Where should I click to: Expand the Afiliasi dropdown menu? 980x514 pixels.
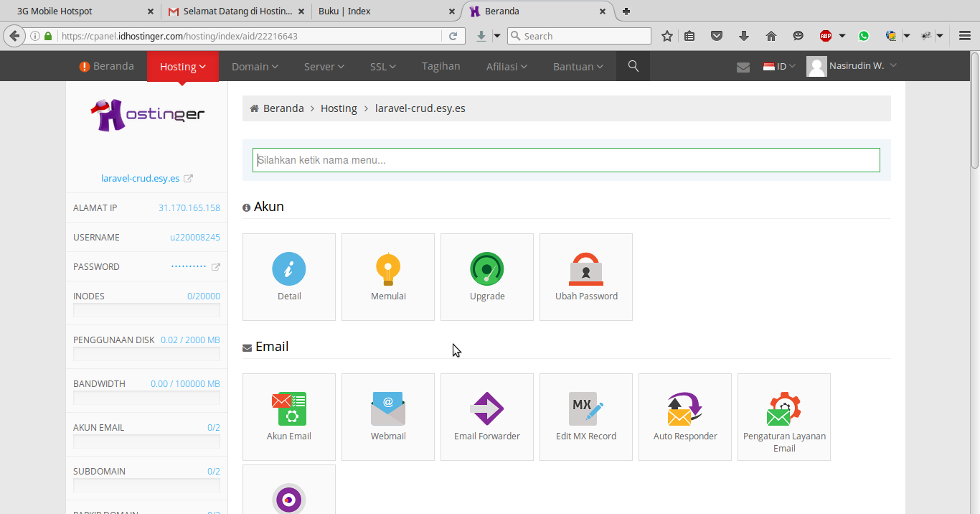coord(507,66)
